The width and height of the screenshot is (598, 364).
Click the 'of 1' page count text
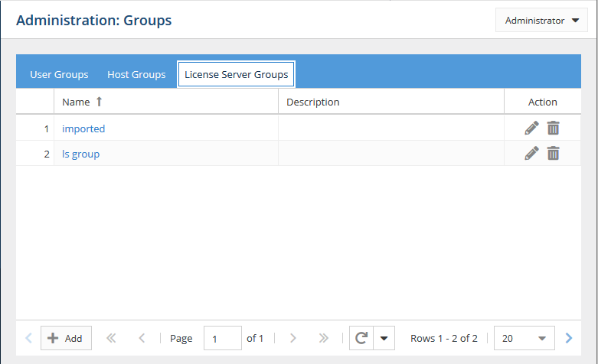(255, 338)
